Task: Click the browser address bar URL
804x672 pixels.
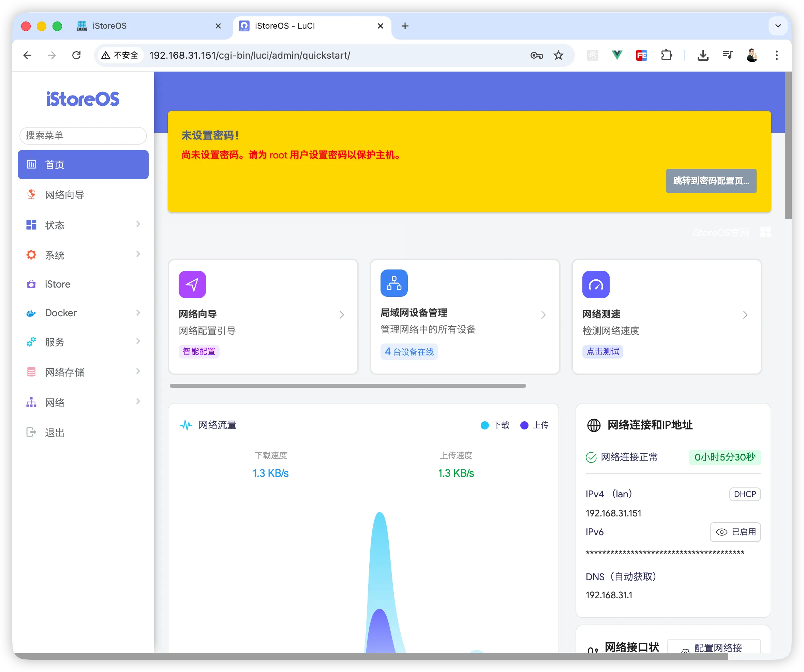Action: click(x=250, y=56)
